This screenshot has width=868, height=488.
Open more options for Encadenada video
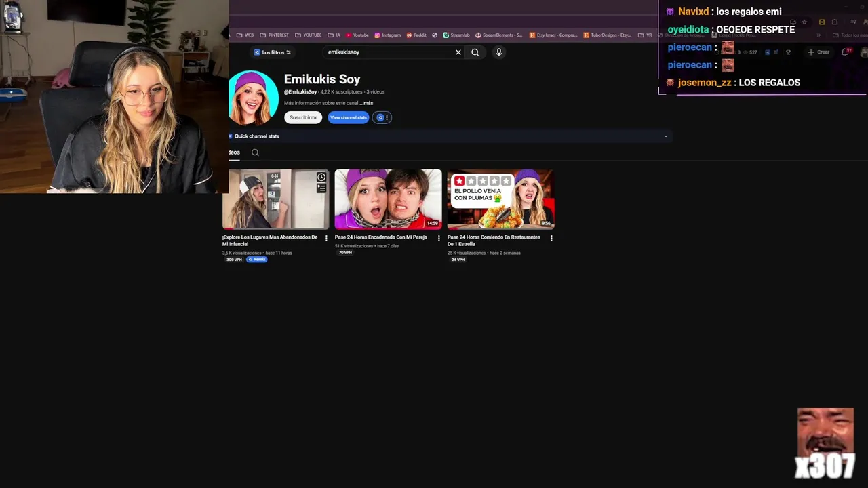coord(439,238)
